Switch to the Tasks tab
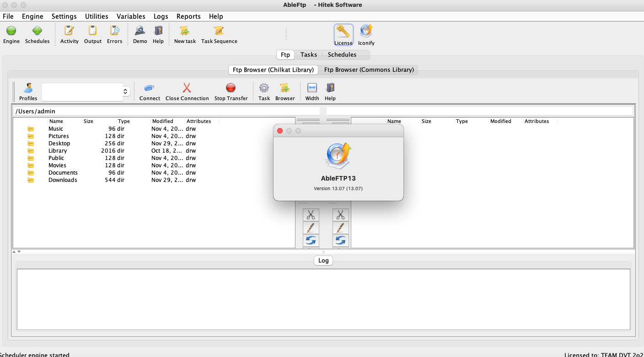 click(309, 55)
